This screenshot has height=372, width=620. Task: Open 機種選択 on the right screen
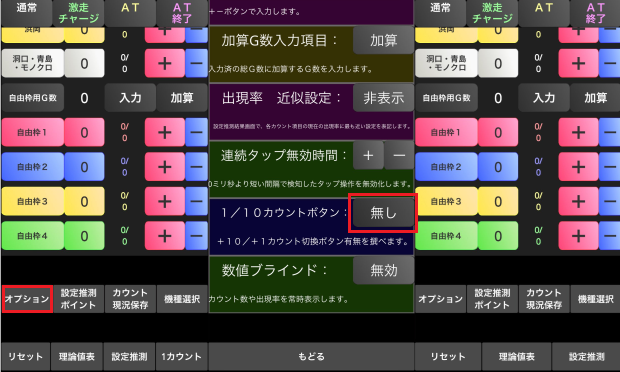tap(595, 299)
